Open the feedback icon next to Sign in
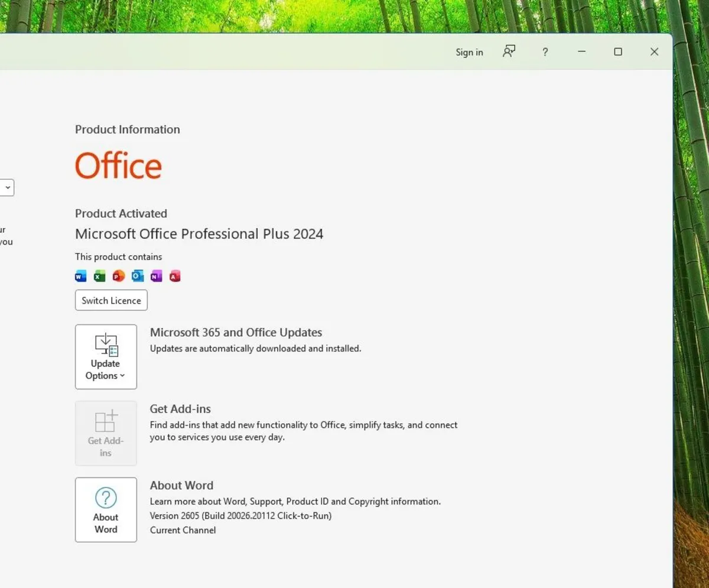 [x=509, y=52]
